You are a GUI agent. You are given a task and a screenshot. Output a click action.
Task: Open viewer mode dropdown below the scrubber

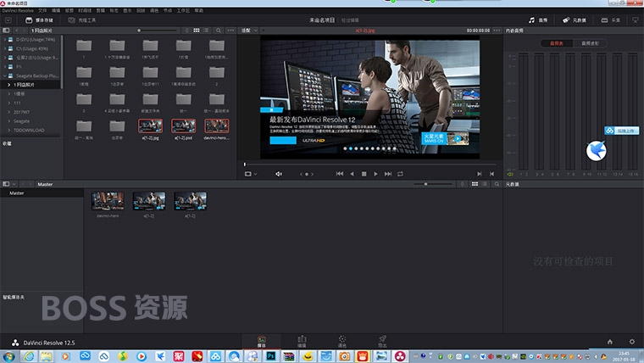(251, 174)
